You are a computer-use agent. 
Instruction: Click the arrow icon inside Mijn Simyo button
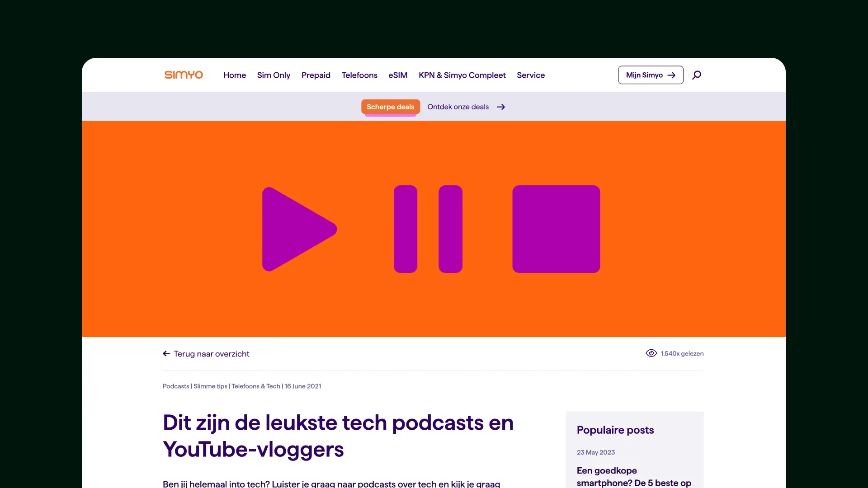coord(671,75)
